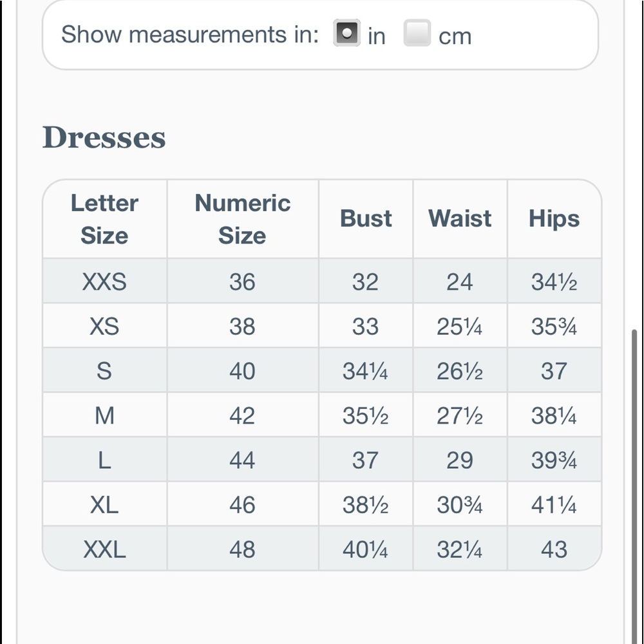Select the XXL letter size cell
Viewport: 644px width, 644px height.
[105, 549]
